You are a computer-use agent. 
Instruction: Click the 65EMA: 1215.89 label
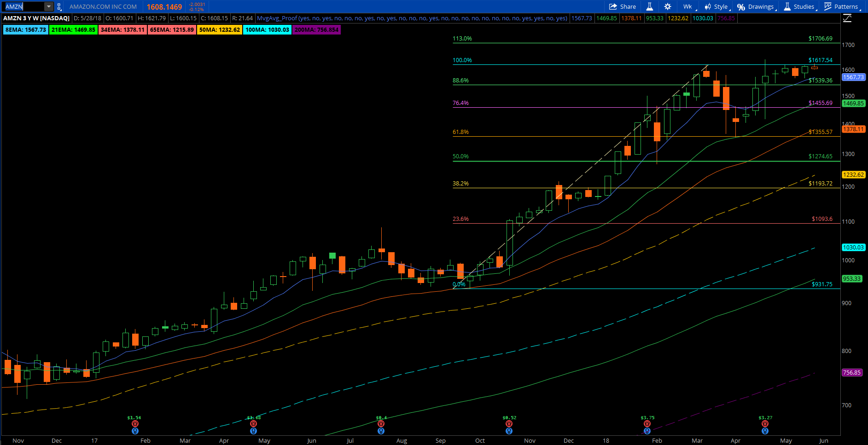click(172, 30)
